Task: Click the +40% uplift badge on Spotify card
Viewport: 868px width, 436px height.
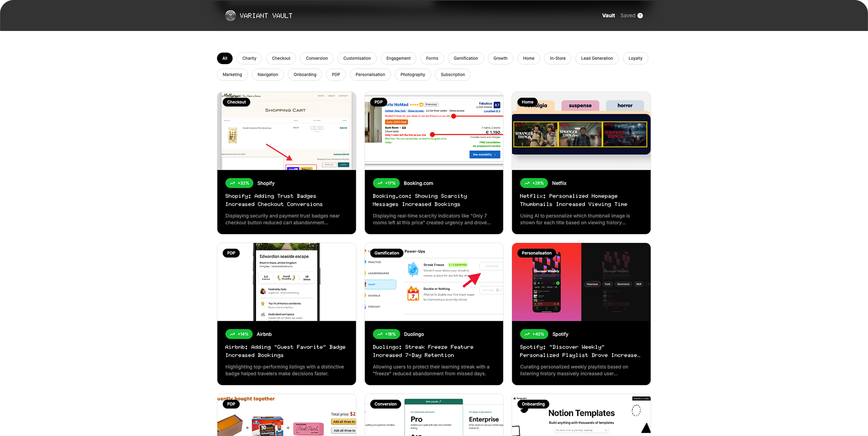Action: (534, 334)
